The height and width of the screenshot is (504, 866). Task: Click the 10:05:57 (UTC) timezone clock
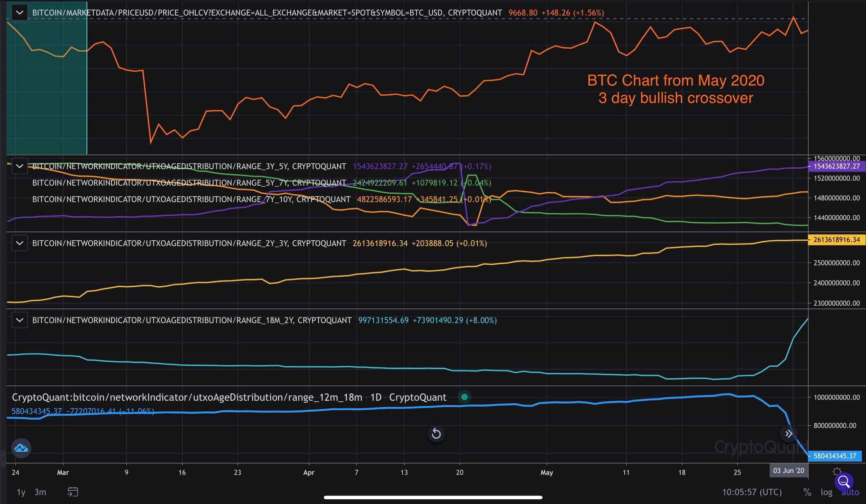752,492
